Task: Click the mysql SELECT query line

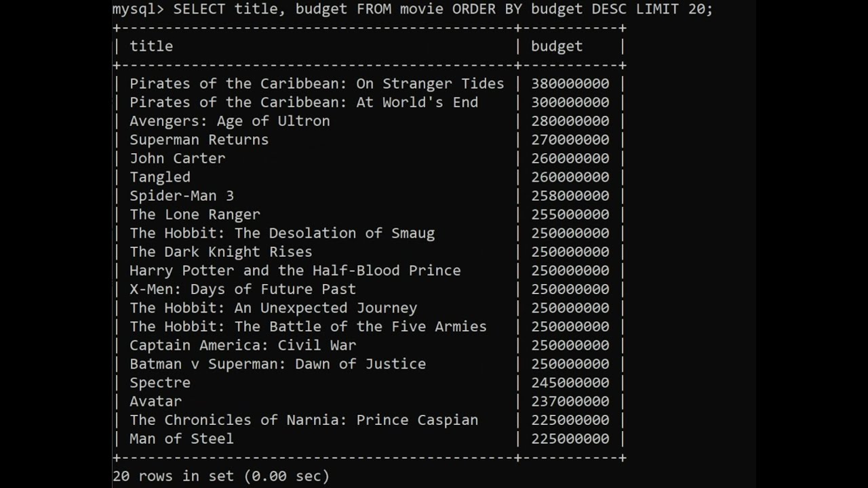Action: (412, 9)
